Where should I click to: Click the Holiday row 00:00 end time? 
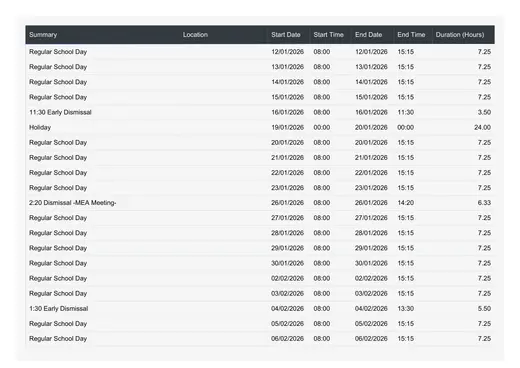[406, 127]
